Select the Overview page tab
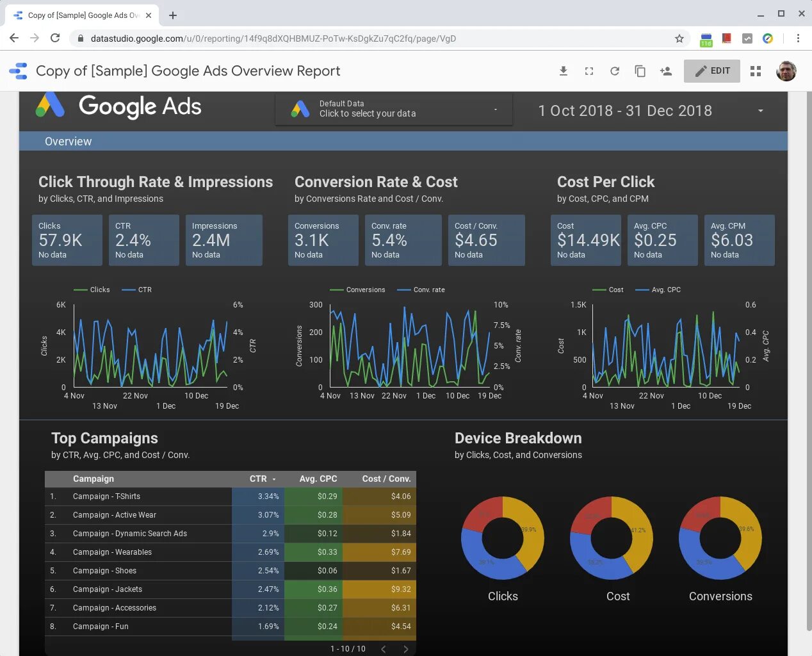The image size is (812, 656). click(69, 142)
